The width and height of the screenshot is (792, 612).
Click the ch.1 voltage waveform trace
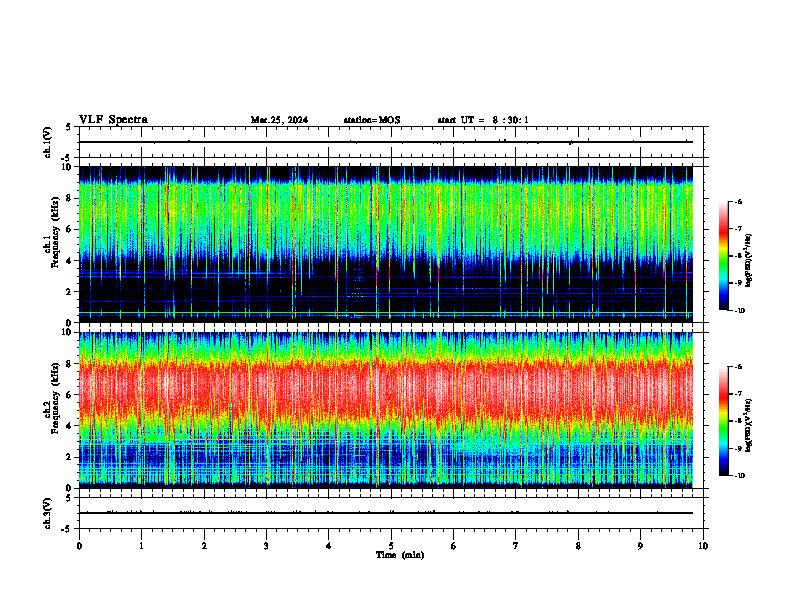(x=386, y=142)
